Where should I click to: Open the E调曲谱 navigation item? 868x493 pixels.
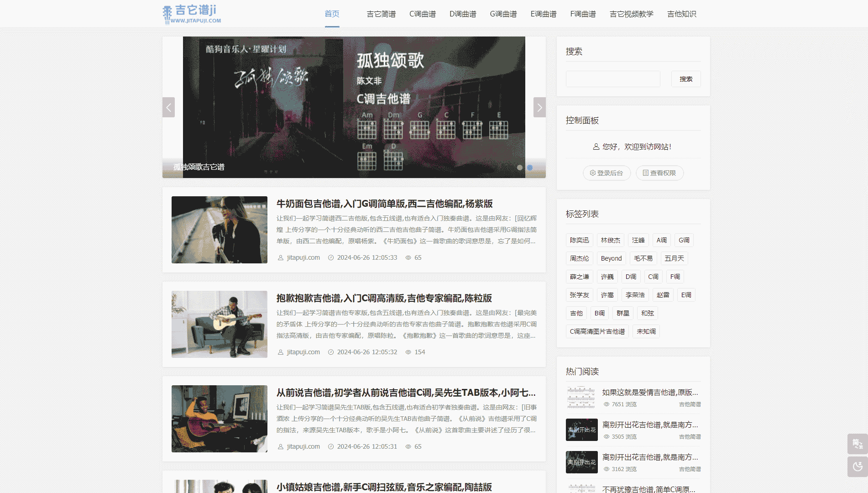click(x=544, y=14)
